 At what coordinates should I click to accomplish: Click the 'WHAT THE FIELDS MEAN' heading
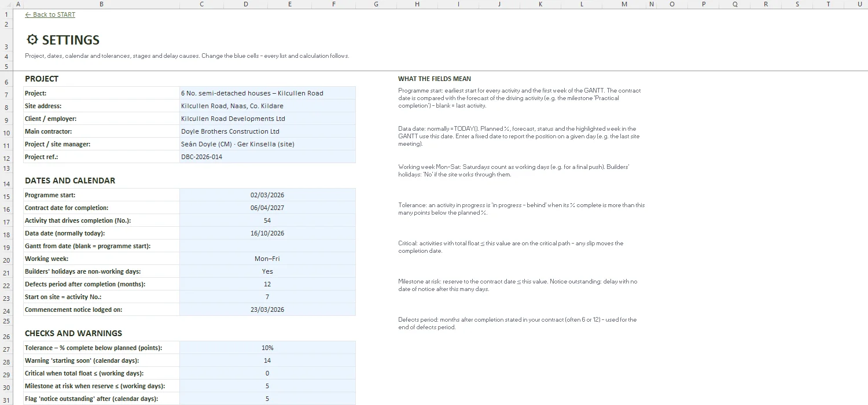click(435, 79)
